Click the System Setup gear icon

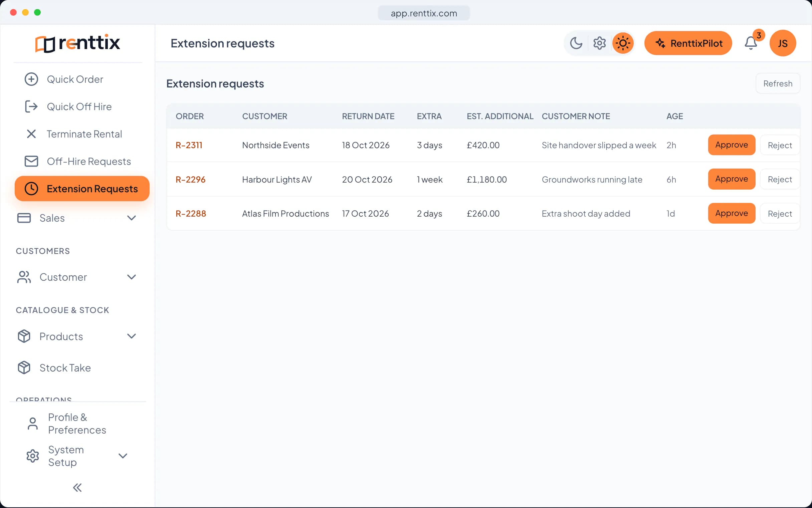pyautogui.click(x=33, y=456)
